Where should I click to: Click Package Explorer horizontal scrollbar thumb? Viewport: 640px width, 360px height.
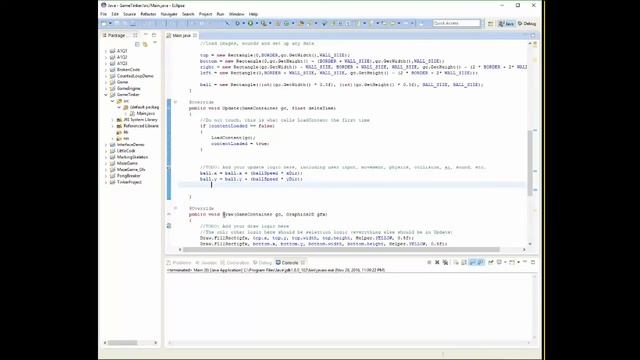click(122, 343)
